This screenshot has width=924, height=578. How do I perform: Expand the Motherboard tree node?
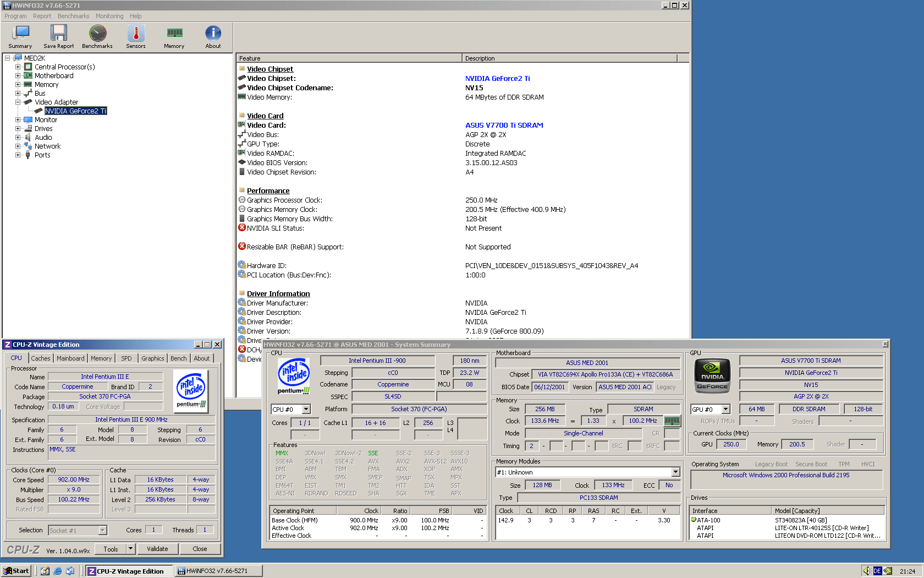pos(18,75)
